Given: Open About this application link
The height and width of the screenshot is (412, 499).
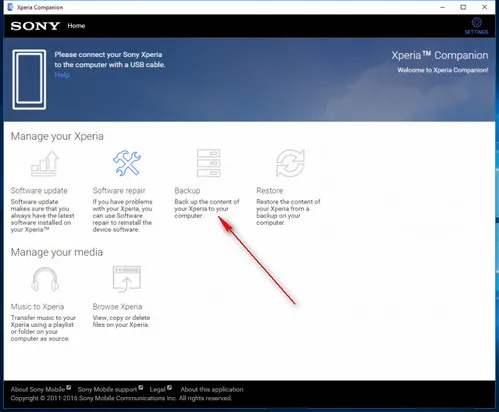Looking at the screenshot, I should pyautogui.click(x=212, y=389).
